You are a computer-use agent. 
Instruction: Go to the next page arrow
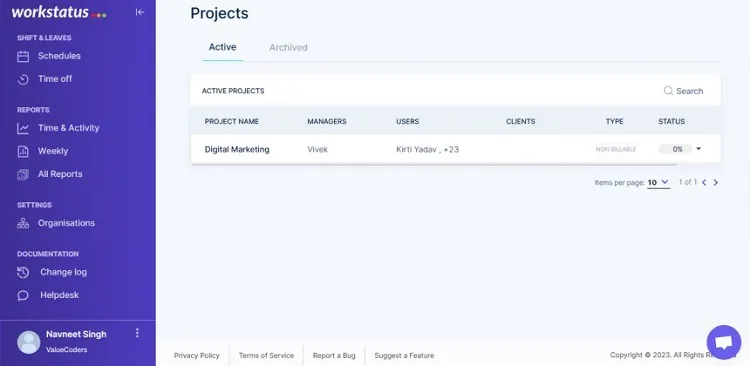[x=716, y=182]
